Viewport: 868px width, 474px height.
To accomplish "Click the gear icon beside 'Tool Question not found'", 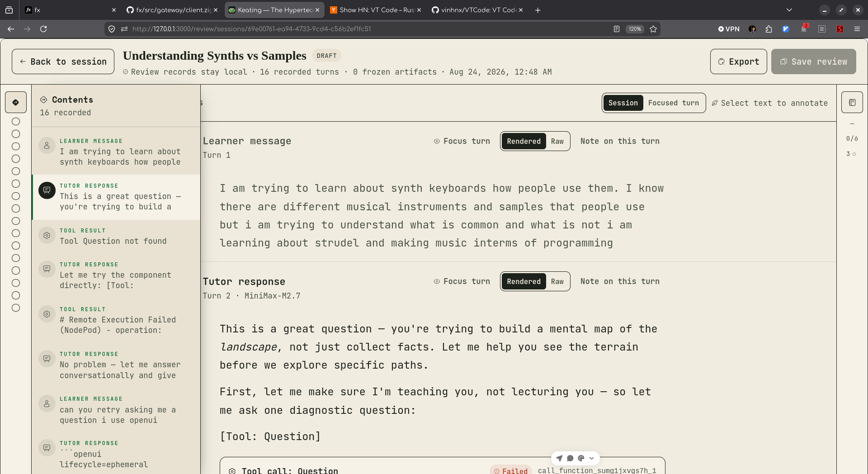I will click(x=47, y=235).
